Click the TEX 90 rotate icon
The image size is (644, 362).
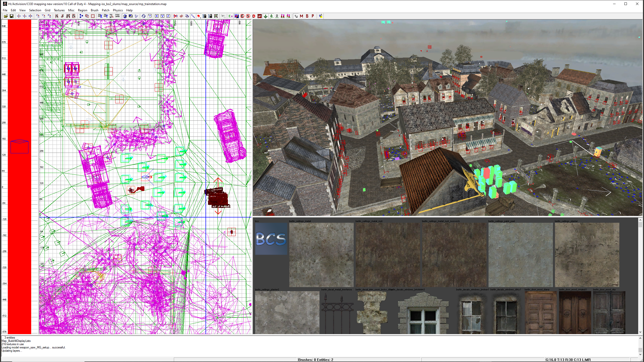(111, 16)
